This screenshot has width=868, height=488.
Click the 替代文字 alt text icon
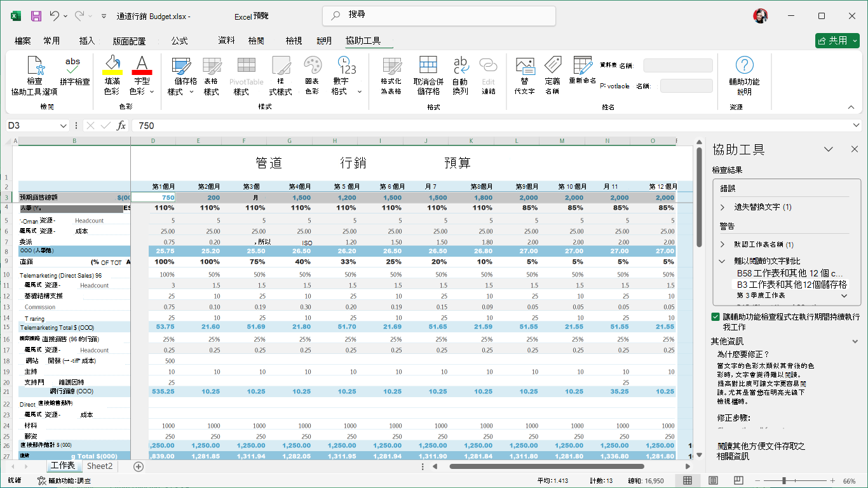pyautogui.click(x=525, y=65)
